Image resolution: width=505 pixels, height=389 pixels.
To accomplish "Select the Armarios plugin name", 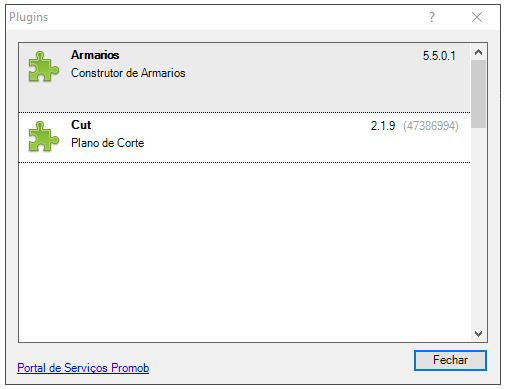I will [95, 55].
